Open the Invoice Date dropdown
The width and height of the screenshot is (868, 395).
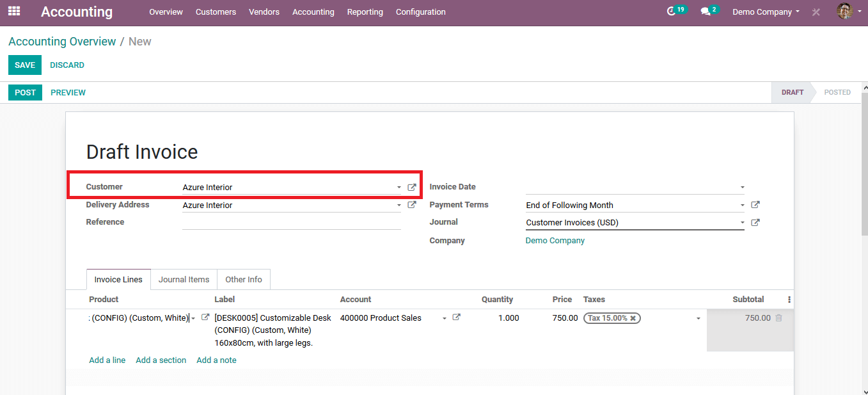pyautogui.click(x=743, y=188)
